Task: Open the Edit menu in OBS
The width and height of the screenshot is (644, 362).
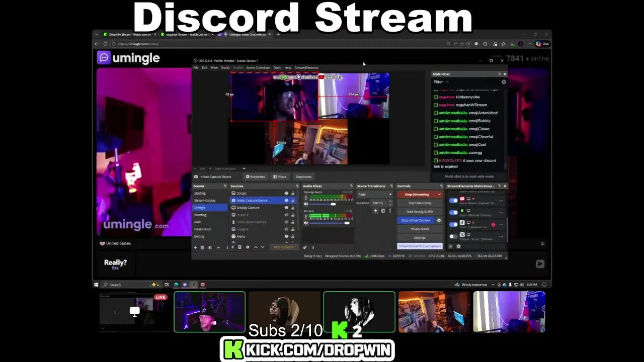Action: (x=205, y=67)
